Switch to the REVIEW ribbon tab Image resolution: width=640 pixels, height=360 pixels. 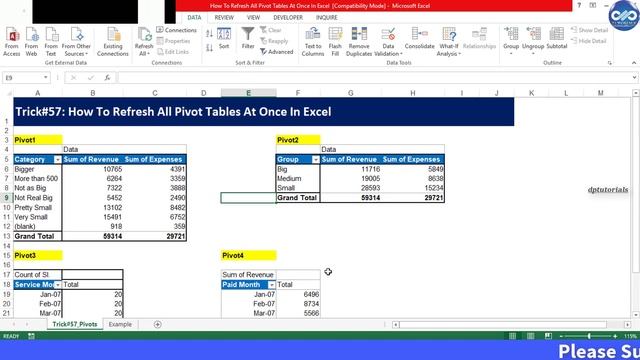(x=224, y=18)
